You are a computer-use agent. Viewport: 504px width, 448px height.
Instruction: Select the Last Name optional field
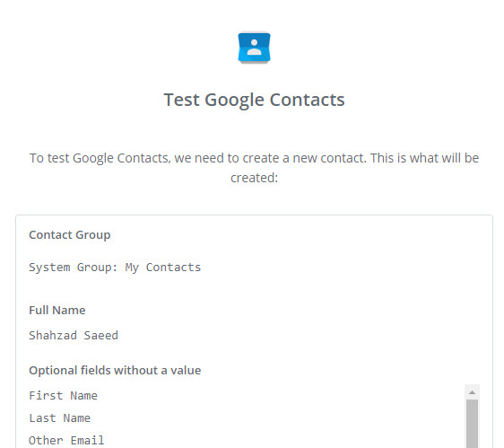click(60, 417)
